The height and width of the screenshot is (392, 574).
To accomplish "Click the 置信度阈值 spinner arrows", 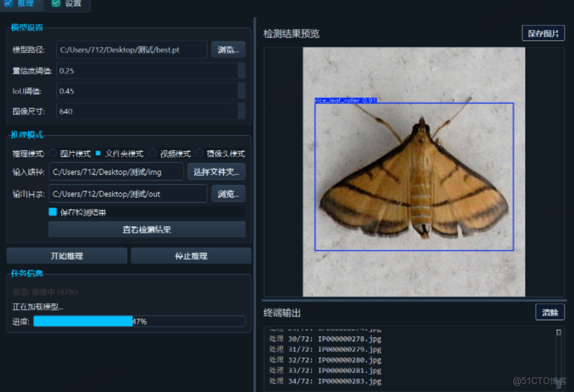I will [242, 70].
